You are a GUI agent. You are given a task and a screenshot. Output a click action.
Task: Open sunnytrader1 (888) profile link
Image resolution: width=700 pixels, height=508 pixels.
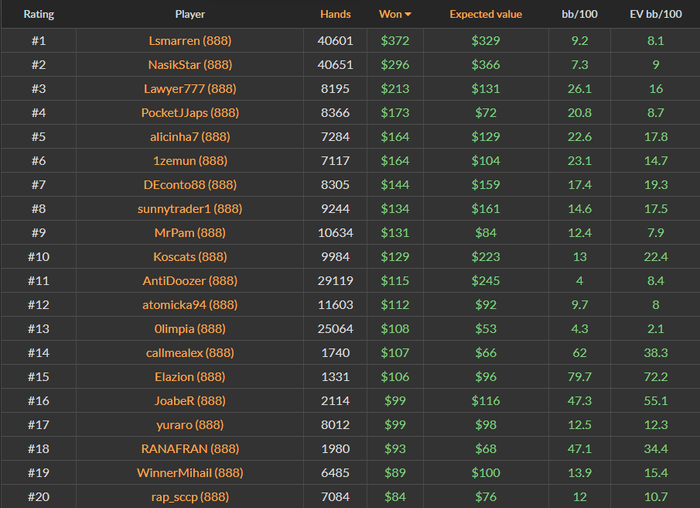(x=190, y=209)
